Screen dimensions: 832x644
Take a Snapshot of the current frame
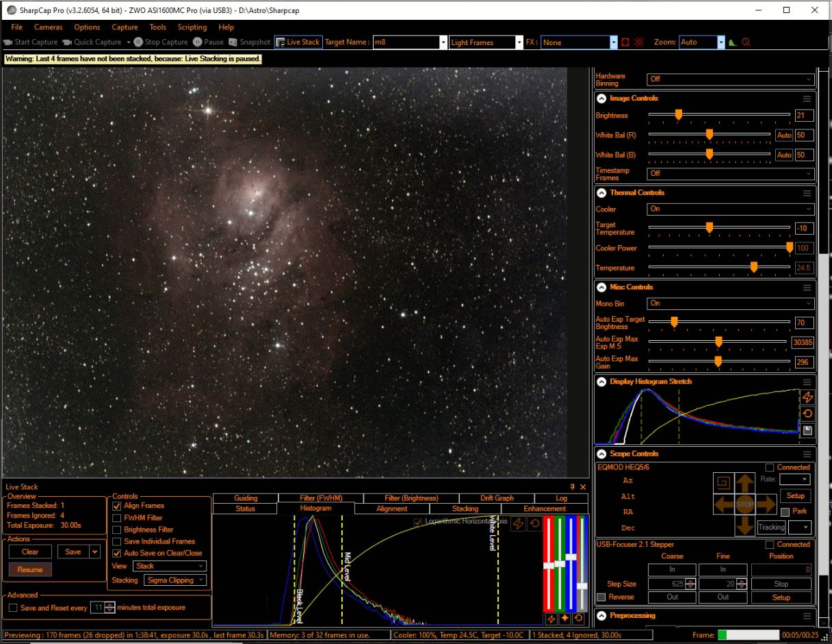pyautogui.click(x=249, y=42)
